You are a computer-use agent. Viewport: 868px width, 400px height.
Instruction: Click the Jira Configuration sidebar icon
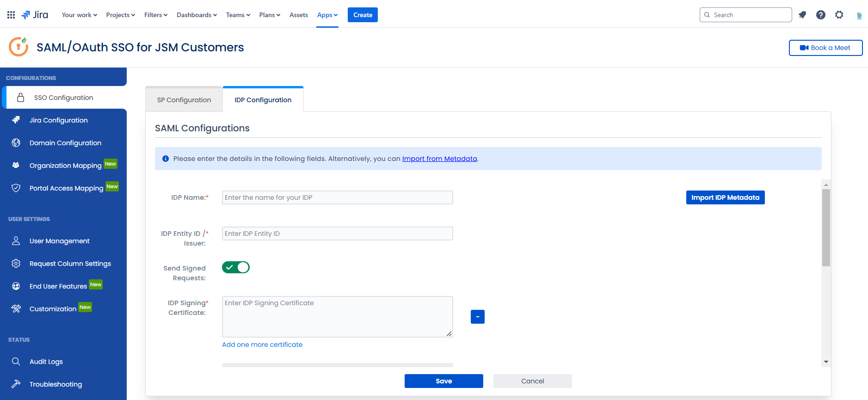(16, 120)
